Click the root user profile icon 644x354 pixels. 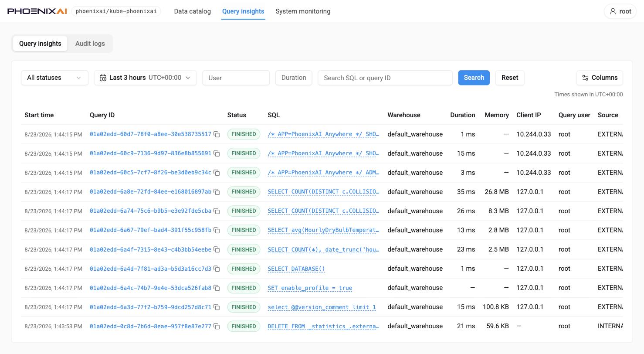coord(613,11)
